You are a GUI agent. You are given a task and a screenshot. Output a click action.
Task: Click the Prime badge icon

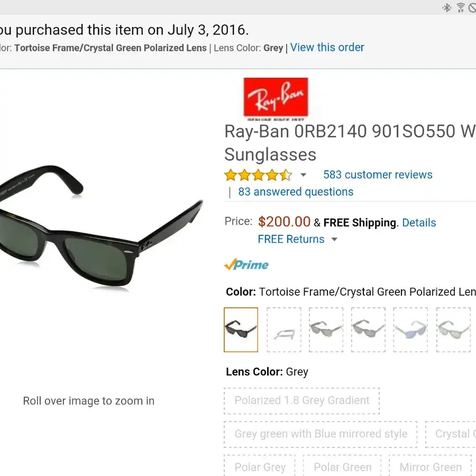click(x=246, y=264)
